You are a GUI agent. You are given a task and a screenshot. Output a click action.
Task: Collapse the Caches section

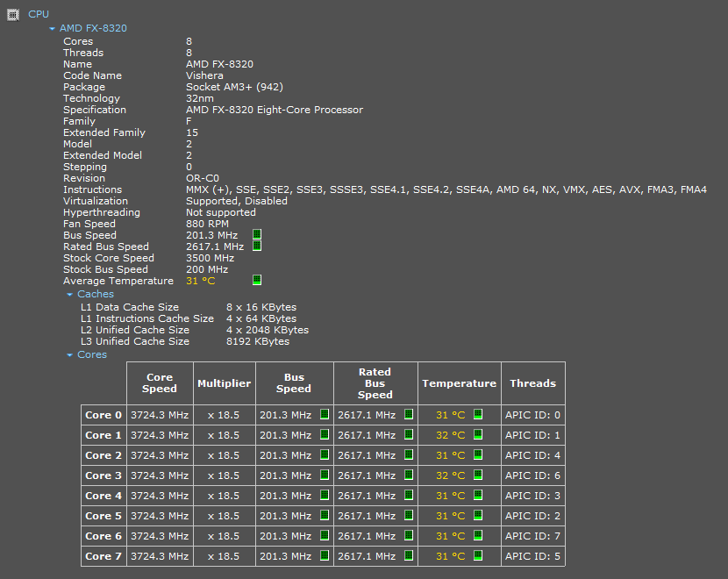(x=70, y=295)
